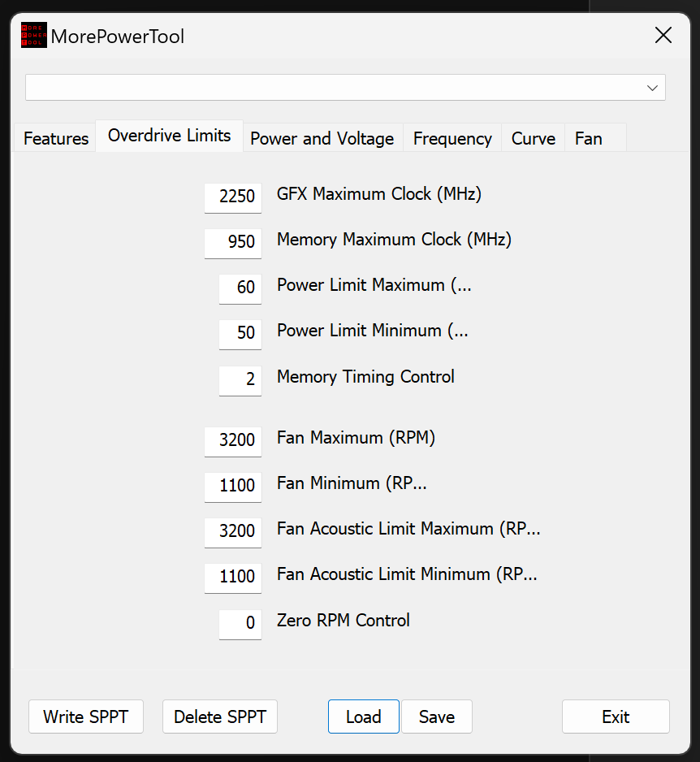Click the GFX Maximum Clock input field
700x762 pixels.
point(233,197)
